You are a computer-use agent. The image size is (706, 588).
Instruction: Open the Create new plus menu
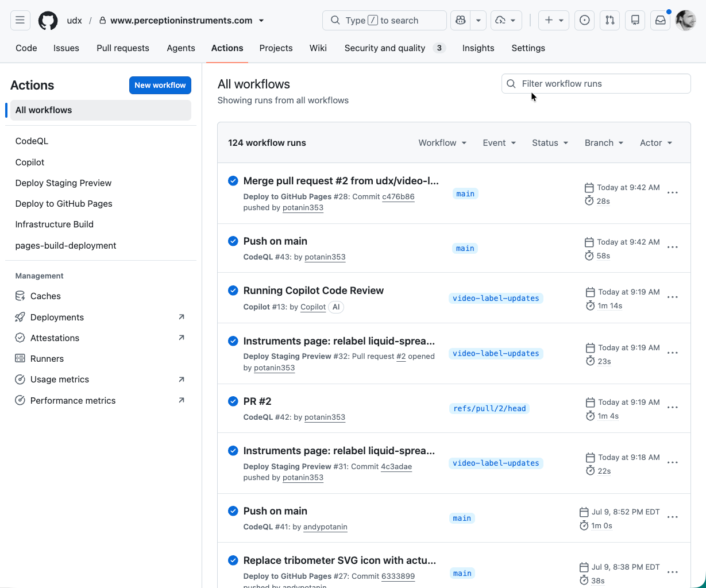(x=554, y=20)
